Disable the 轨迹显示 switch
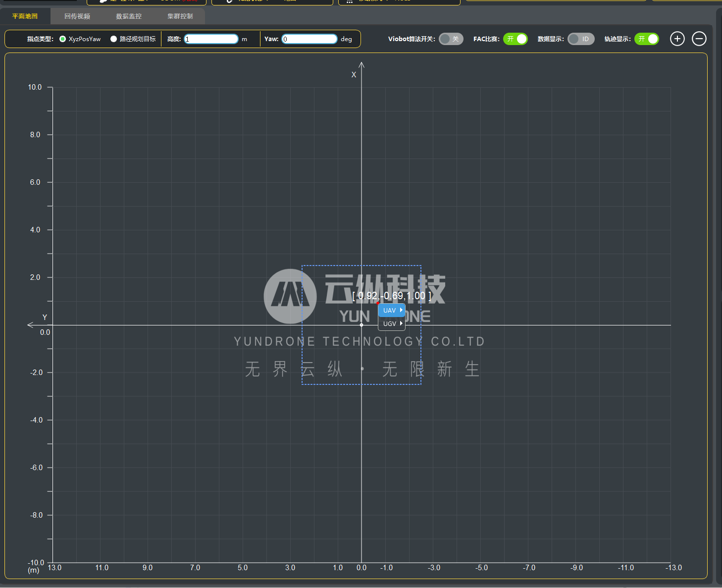722x588 pixels. pyautogui.click(x=647, y=39)
